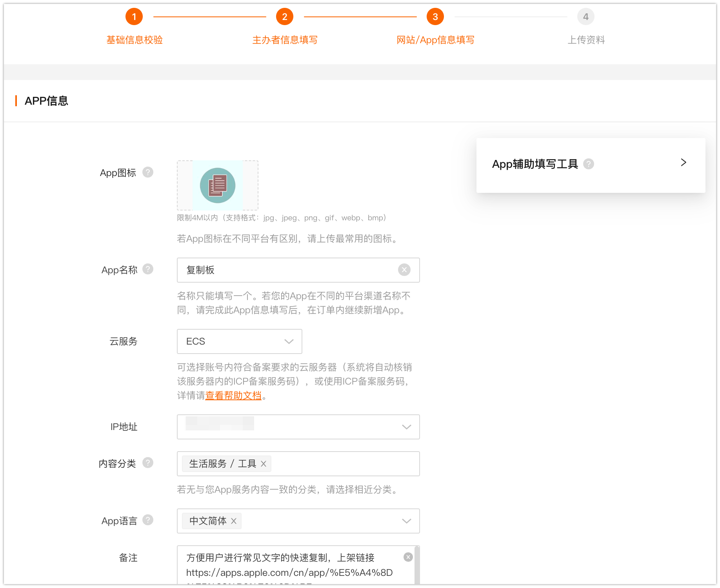Open the 查看帮助文档 link
720x588 pixels.
click(x=233, y=396)
